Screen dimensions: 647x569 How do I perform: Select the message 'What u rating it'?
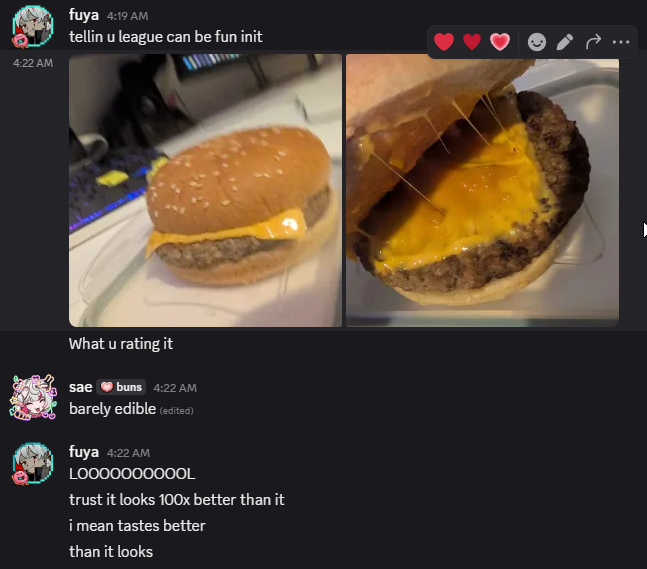(121, 344)
